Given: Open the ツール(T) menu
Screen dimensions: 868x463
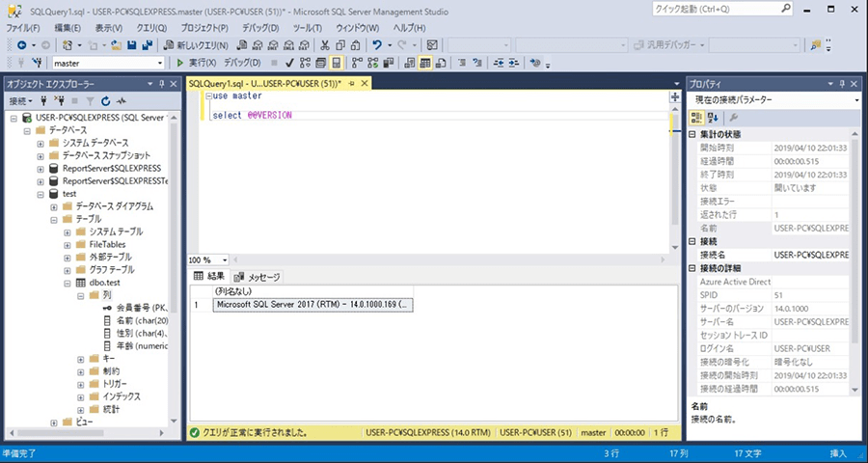Looking at the screenshot, I should pos(308,28).
